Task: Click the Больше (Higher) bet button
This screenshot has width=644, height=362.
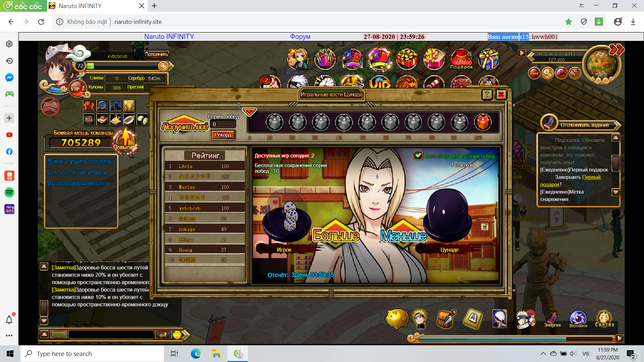Action: pyautogui.click(x=336, y=235)
